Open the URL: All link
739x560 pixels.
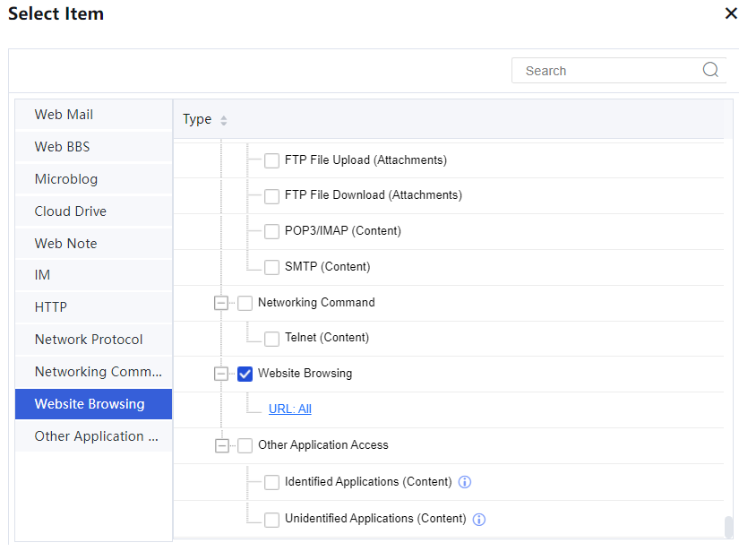click(290, 409)
